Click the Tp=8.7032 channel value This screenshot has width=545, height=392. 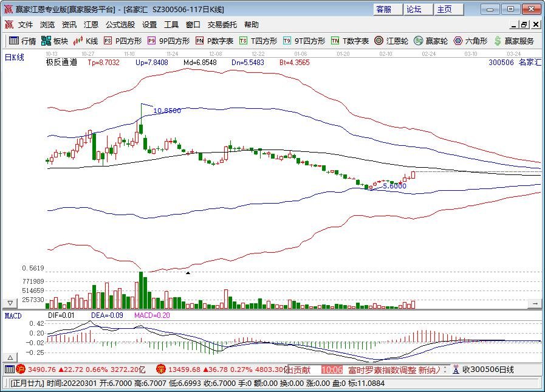pos(103,63)
